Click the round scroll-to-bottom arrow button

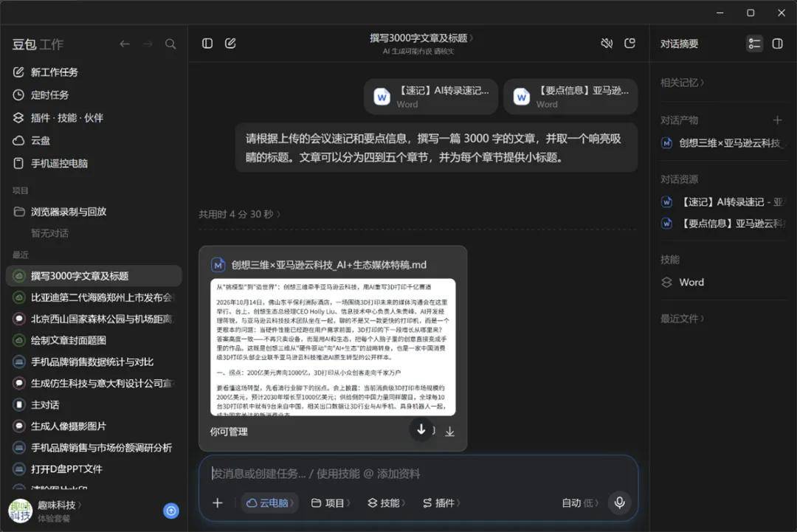click(x=421, y=430)
